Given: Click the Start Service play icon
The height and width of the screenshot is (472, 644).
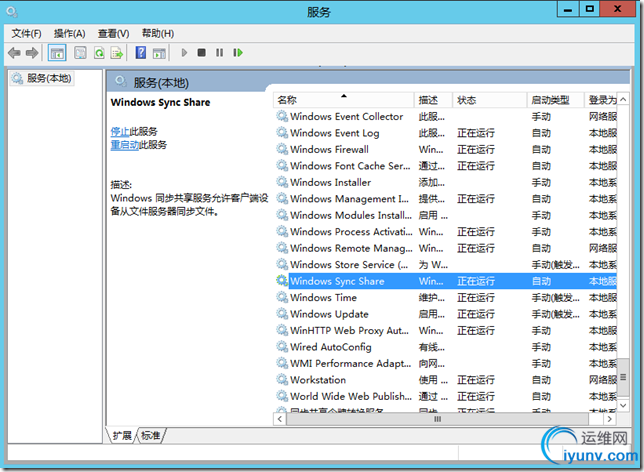Looking at the screenshot, I should pos(184,53).
